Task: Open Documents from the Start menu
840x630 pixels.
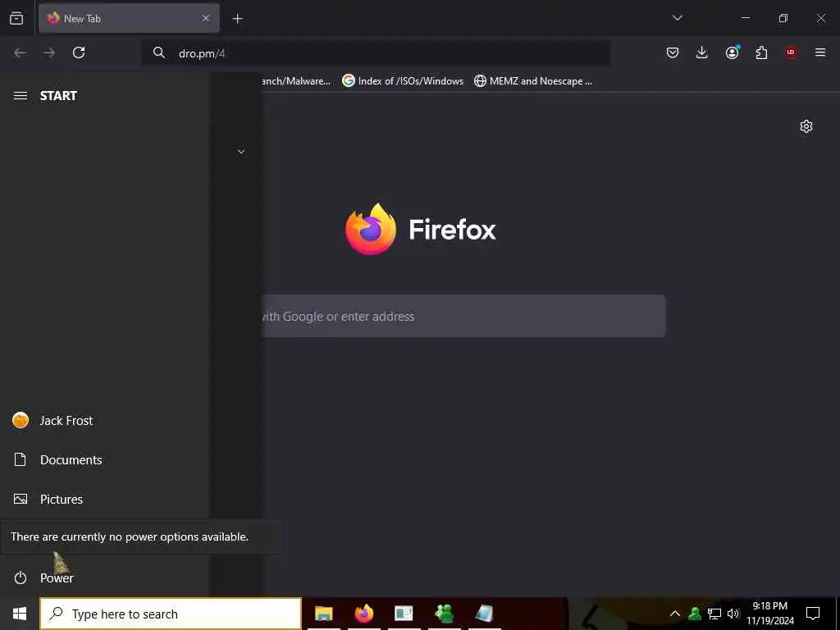Action: coord(104,459)
